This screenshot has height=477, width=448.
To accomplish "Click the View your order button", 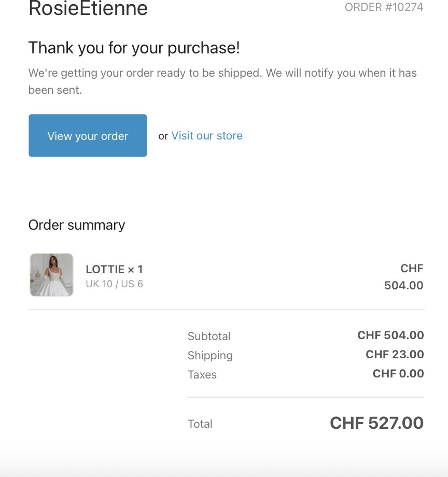I will [x=88, y=136].
